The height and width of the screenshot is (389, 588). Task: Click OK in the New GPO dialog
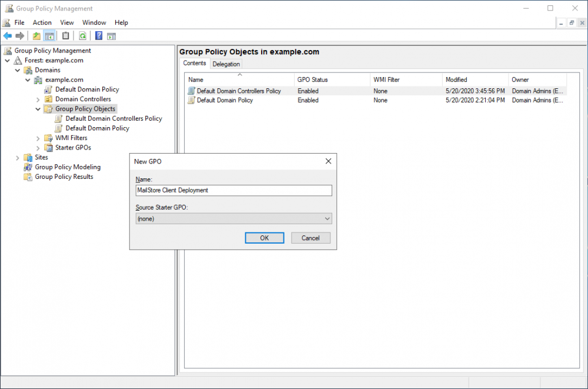click(264, 238)
